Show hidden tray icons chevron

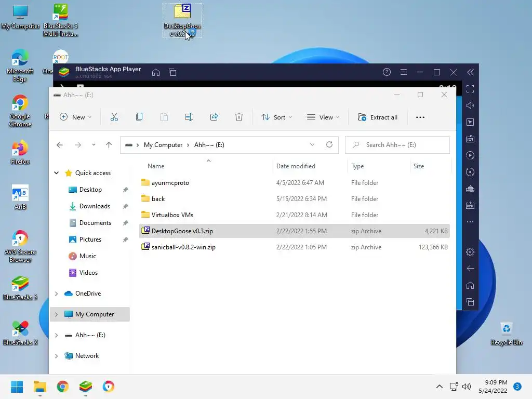pyautogui.click(x=440, y=387)
